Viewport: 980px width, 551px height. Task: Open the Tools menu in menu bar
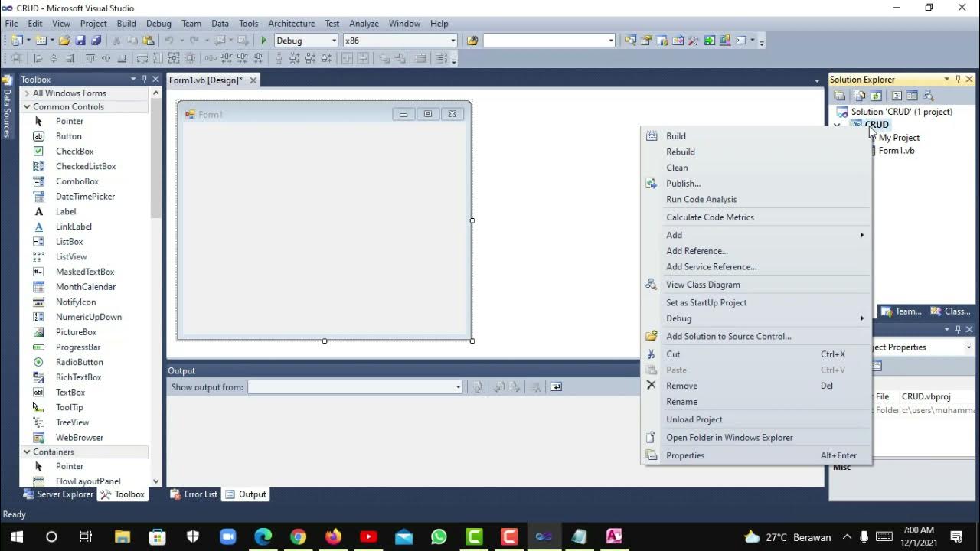click(248, 24)
